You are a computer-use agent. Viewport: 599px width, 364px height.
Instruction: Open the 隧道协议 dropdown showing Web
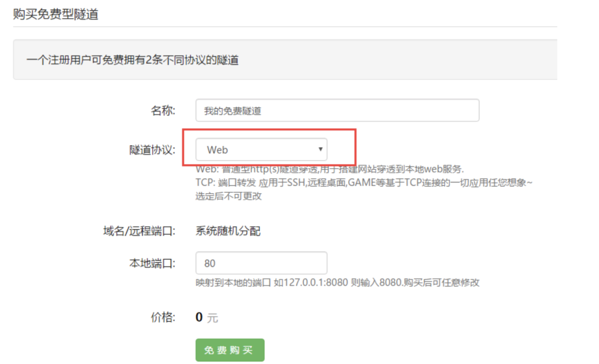[261, 150]
